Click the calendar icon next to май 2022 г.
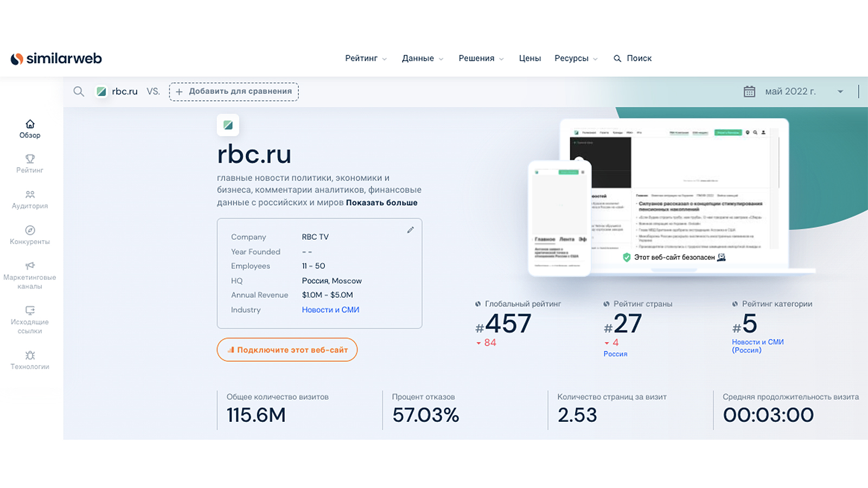Screen dimensions: 868x488 click(x=749, y=92)
